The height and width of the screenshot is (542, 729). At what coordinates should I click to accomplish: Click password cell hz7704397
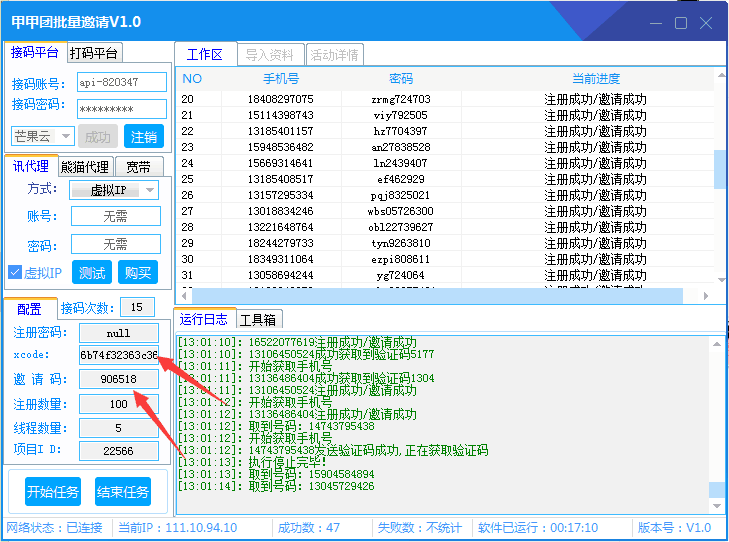(x=400, y=131)
